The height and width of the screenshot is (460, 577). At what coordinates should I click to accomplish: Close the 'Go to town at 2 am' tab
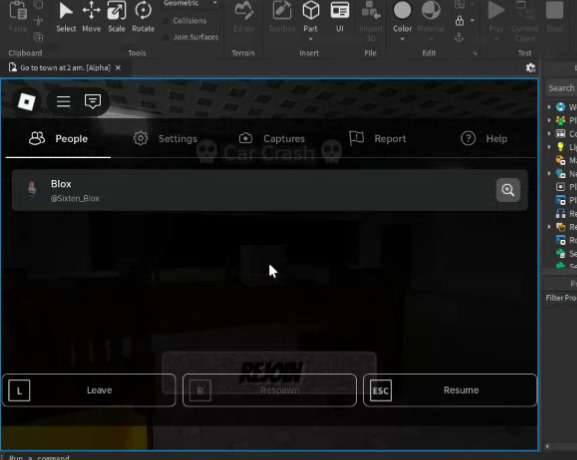coord(118,68)
